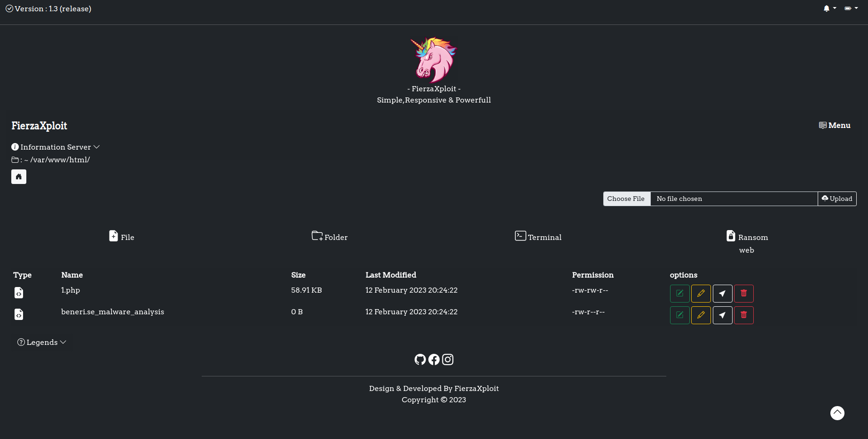Image resolution: width=868 pixels, height=439 pixels.
Task: Create new Folder option
Action: coord(330,237)
